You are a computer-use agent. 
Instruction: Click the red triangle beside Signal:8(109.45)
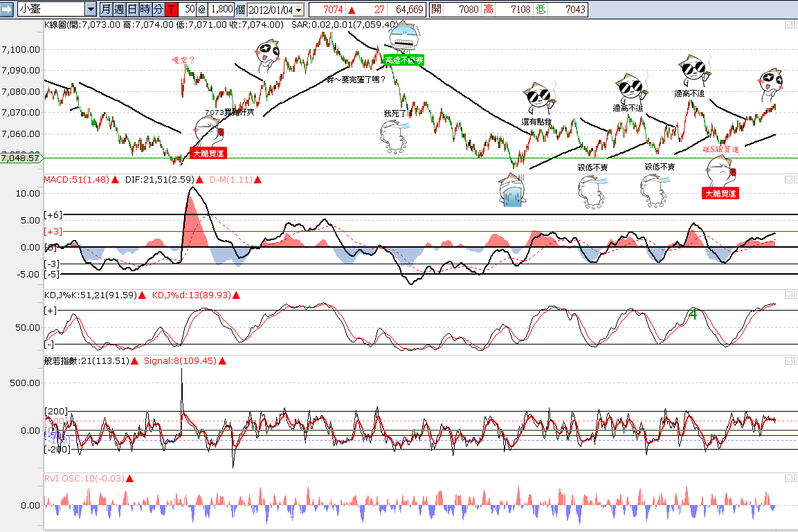[222, 361]
